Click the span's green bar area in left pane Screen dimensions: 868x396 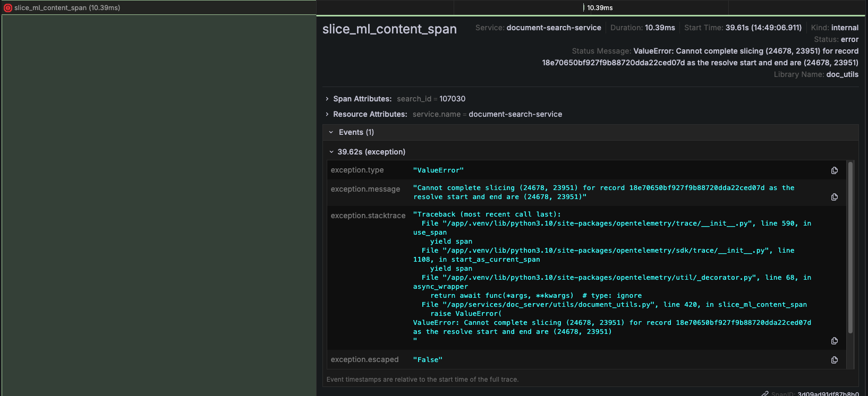(x=159, y=205)
